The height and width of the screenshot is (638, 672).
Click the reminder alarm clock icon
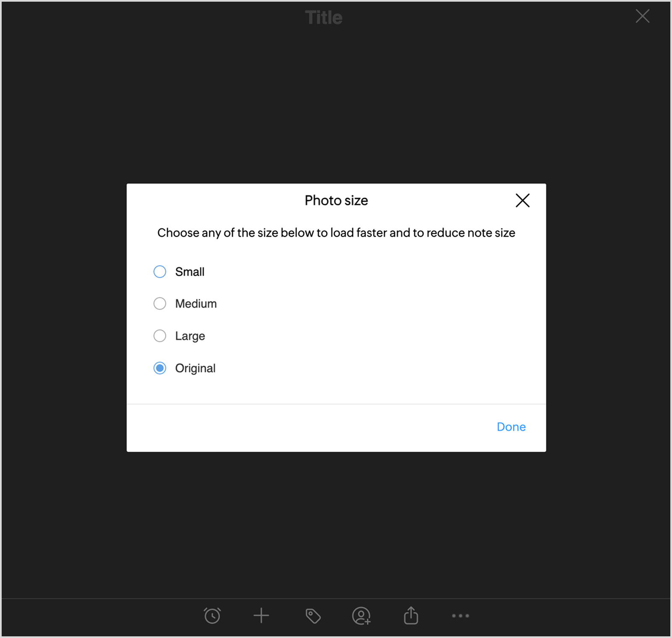click(x=212, y=616)
